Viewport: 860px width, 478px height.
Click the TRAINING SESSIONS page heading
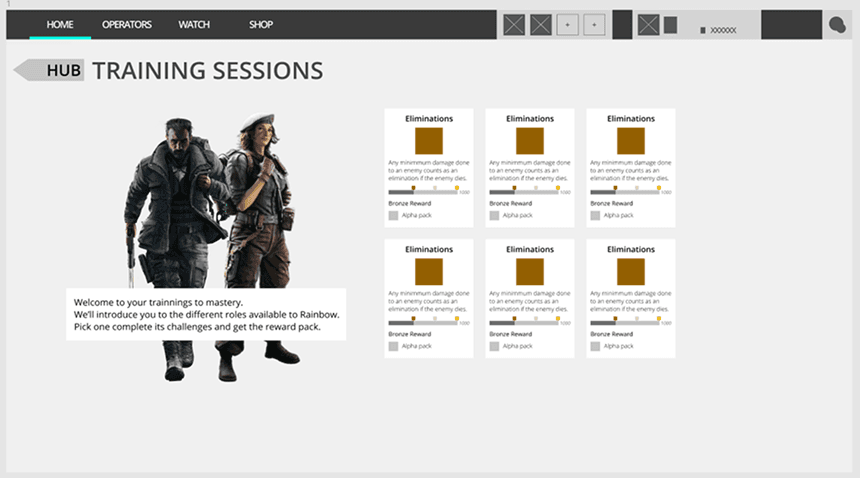click(207, 71)
